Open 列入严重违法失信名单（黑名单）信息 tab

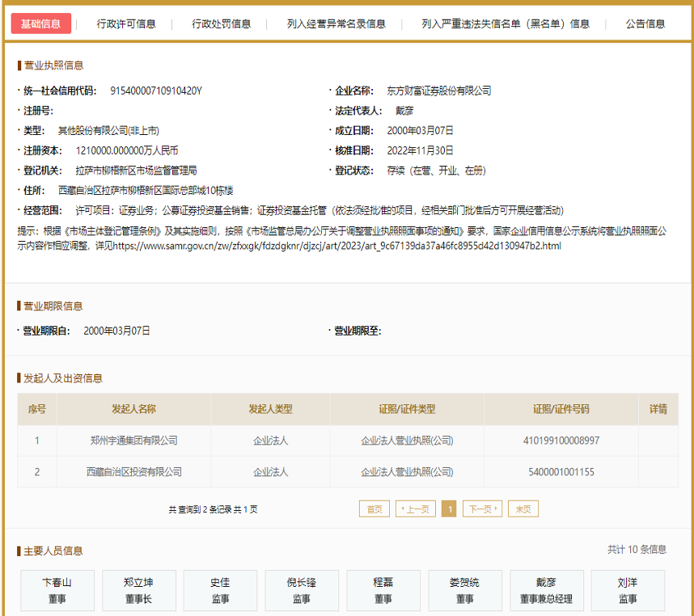click(506, 24)
